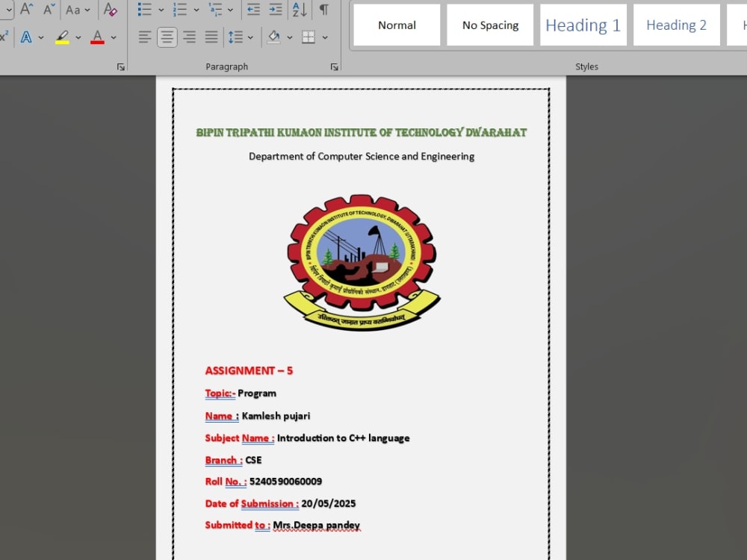Click submission date 20/05/2025
747x560 pixels.
[328, 503]
